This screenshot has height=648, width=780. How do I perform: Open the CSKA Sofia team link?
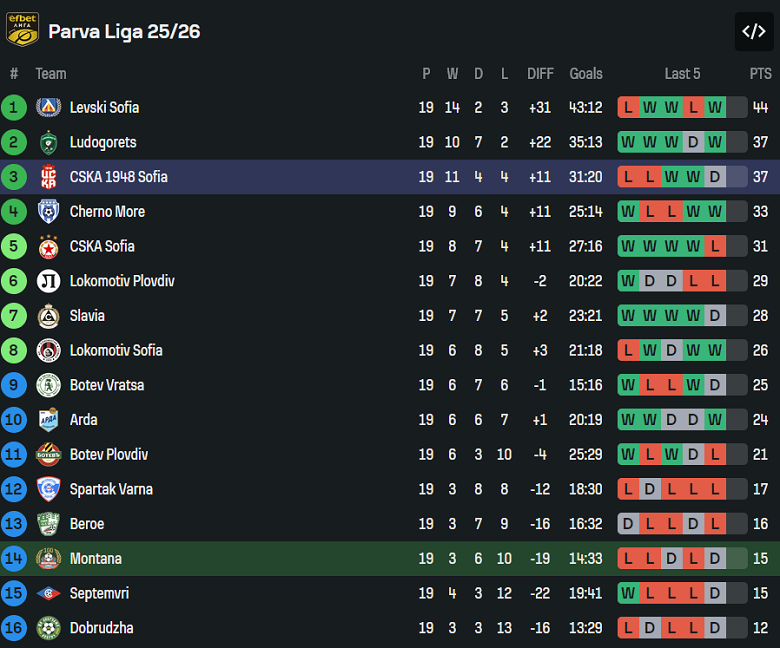click(102, 246)
